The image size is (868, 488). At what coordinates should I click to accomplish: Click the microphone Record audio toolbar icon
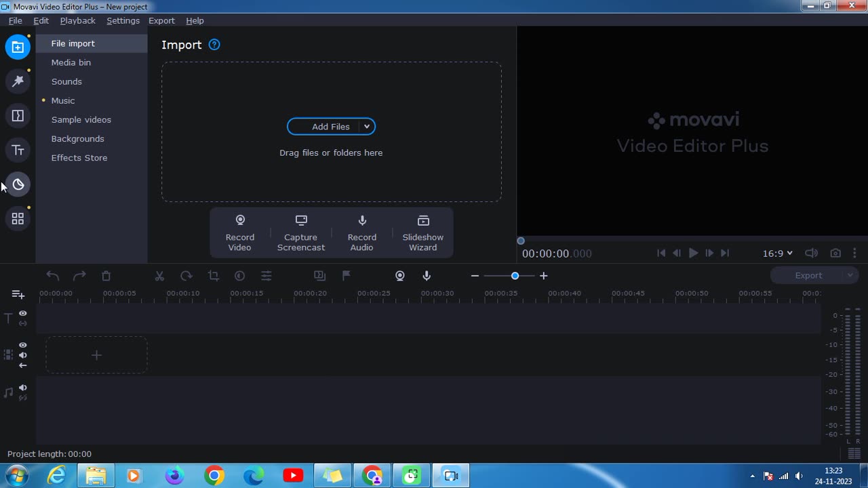pyautogui.click(x=427, y=276)
